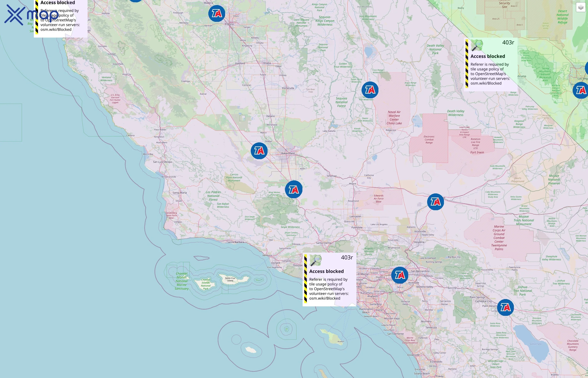Screen dimensions: 588x378
Task: Click the Xmap logo
Action: (31, 15)
